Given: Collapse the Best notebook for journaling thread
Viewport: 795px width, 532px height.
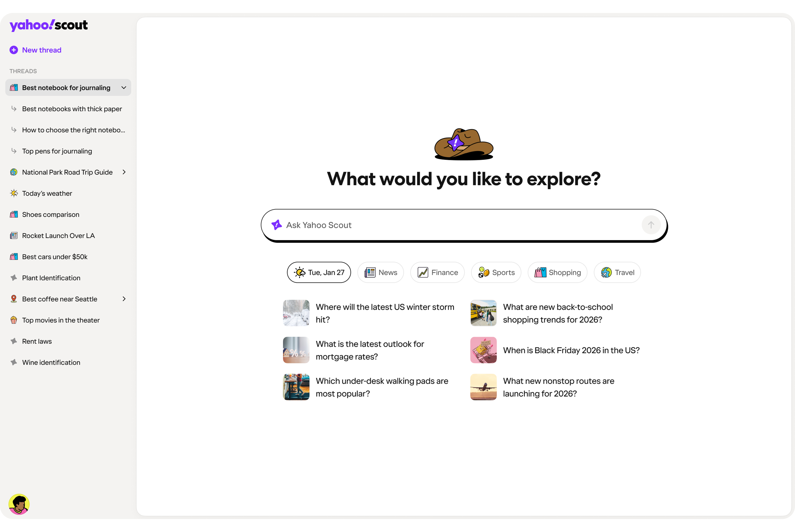Looking at the screenshot, I should 124,88.
